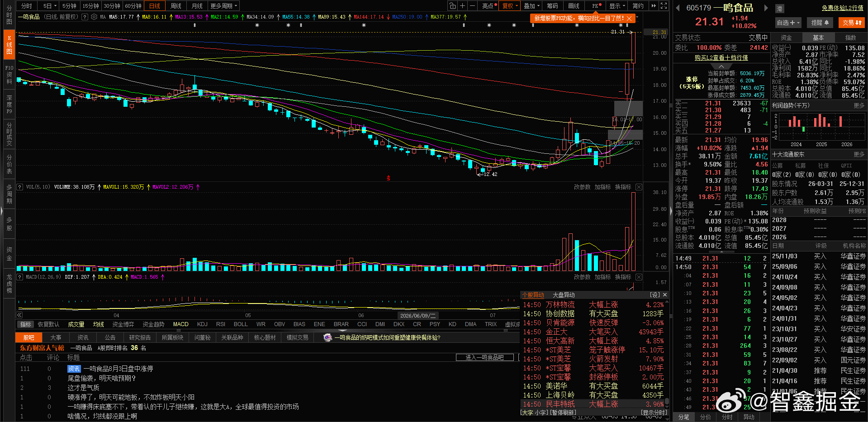Open 分时成交 in left sidebar

pyautogui.click(x=9, y=134)
